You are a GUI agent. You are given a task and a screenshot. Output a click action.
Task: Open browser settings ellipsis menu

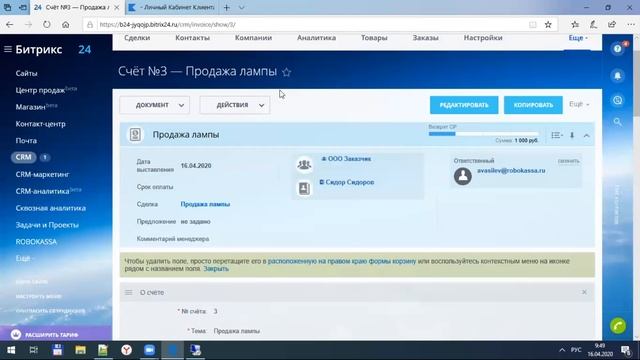tap(631, 24)
